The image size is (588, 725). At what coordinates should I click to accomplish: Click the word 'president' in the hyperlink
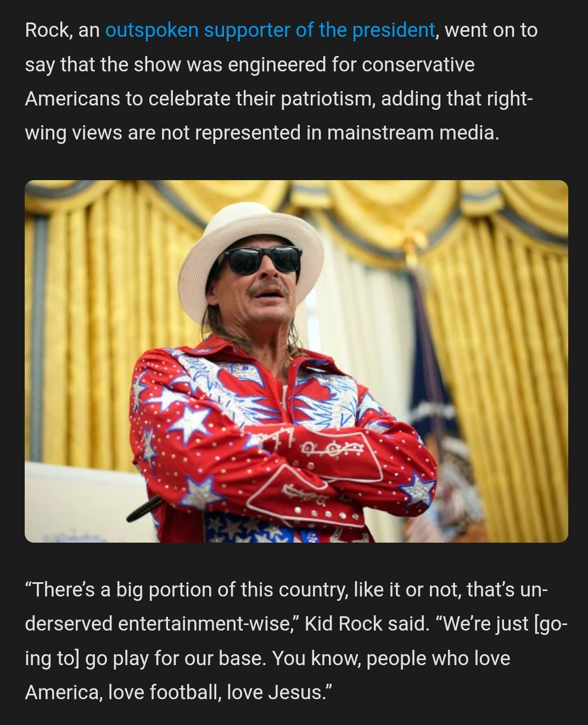pyautogui.click(x=394, y=30)
